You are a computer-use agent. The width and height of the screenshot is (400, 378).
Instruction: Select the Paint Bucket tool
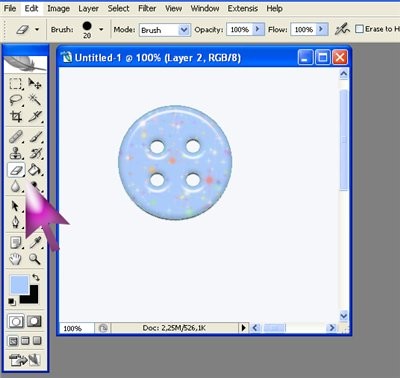(34, 170)
